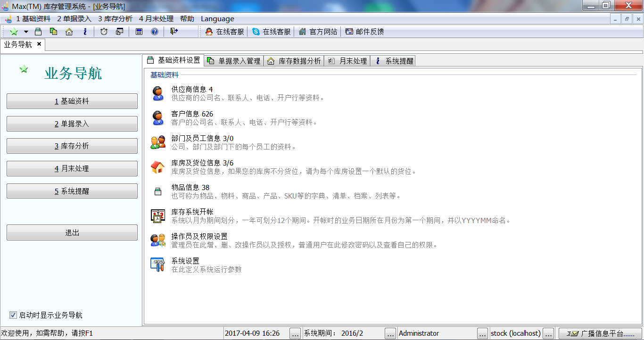The image size is (644, 340).
Task: Open the 2 单据录入 menu
Action: [x=74, y=19]
